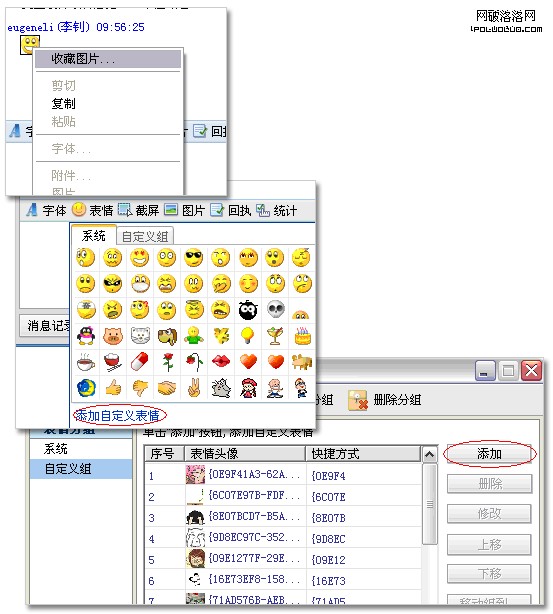The image size is (553, 614).
Task: Select 复制 in the context menu
Action: (x=63, y=103)
